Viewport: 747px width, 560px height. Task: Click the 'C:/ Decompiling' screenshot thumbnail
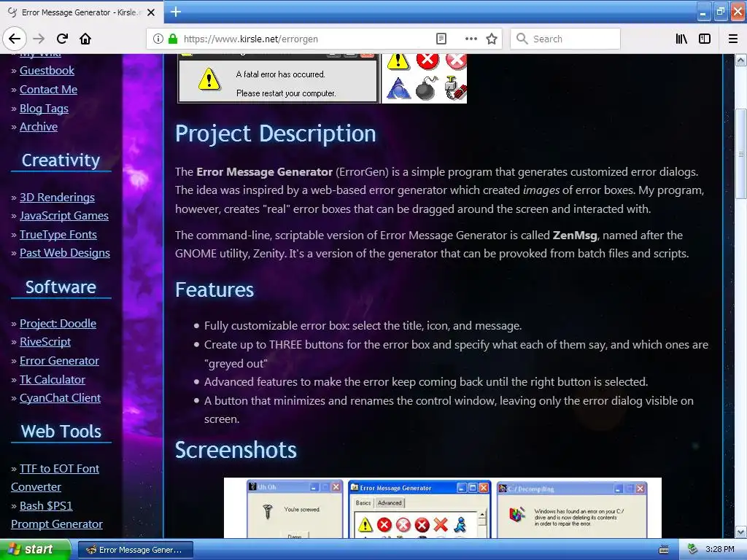pyautogui.click(x=572, y=510)
